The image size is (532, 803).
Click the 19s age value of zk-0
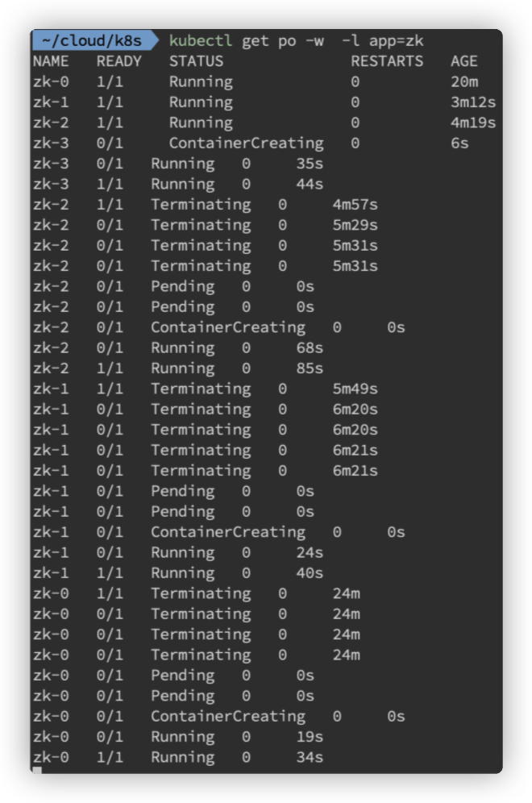coord(310,737)
